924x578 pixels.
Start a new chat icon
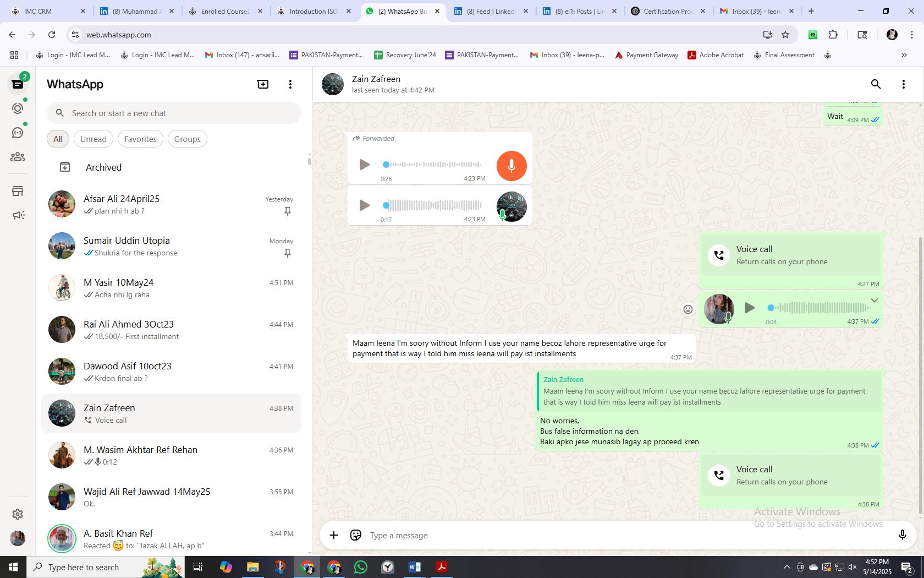[x=263, y=84]
